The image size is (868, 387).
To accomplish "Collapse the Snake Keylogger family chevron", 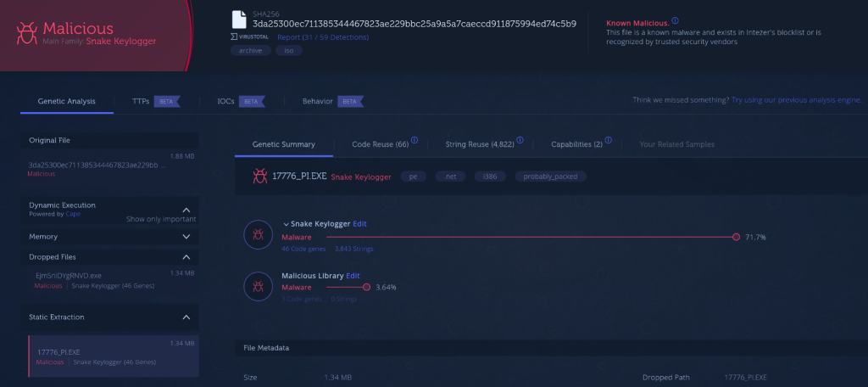I will click(x=287, y=224).
